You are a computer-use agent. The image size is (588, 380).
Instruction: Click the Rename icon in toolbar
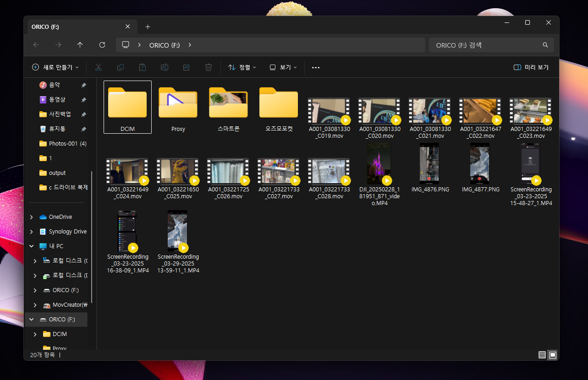click(x=164, y=67)
